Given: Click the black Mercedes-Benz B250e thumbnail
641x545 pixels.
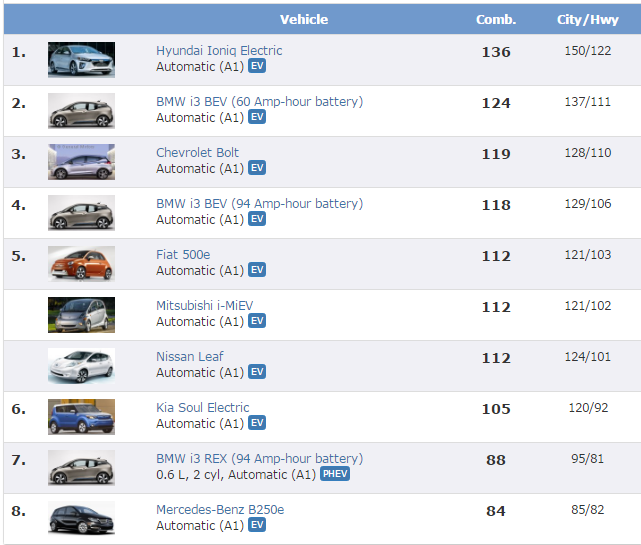Looking at the screenshot, I should click(81, 519).
